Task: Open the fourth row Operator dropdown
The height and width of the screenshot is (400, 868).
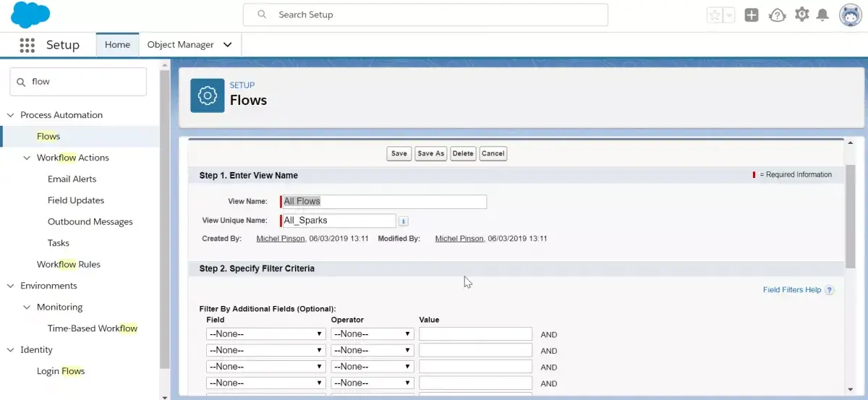Action: [373, 383]
